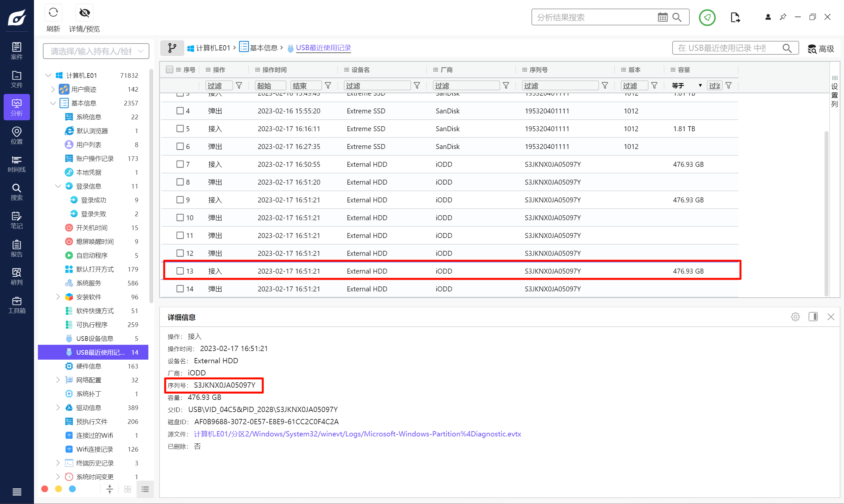The width and height of the screenshot is (844, 504).
Task: Click the red color tag dot
Action: click(45, 489)
